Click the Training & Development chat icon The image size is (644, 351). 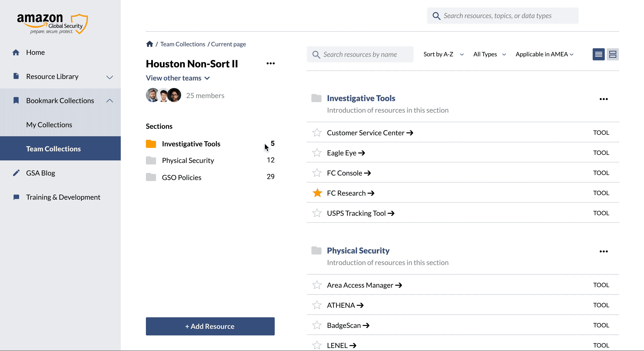point(16,197)
